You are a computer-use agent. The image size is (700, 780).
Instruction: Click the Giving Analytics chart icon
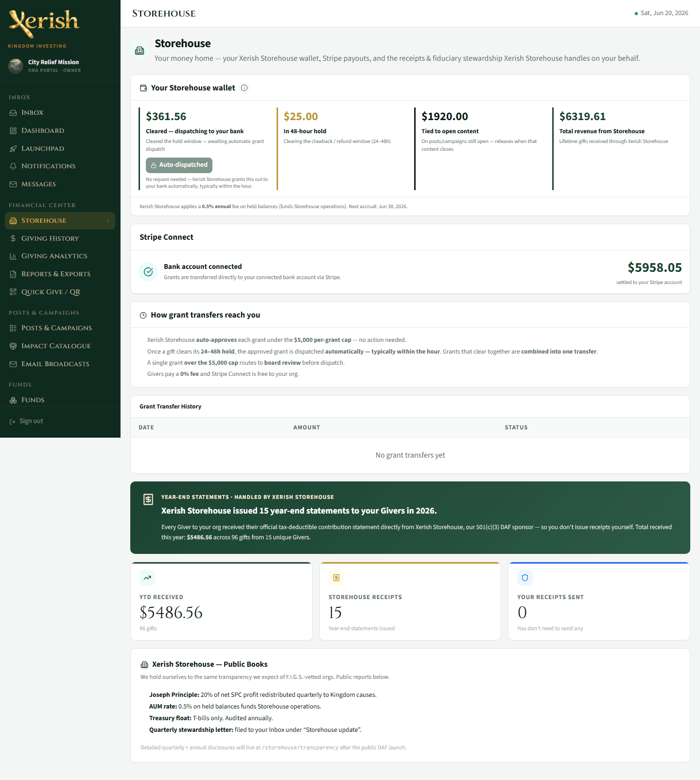point(13,256)
